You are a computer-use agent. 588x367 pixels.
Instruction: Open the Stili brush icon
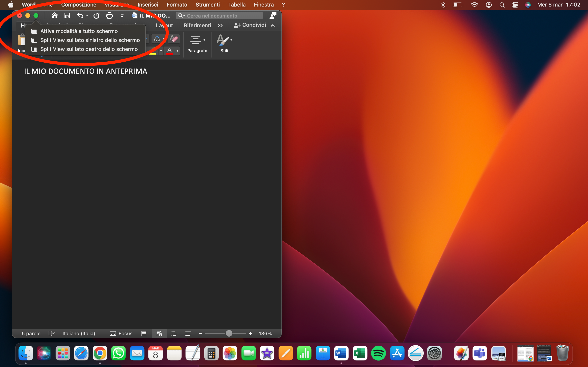[223, 40]
